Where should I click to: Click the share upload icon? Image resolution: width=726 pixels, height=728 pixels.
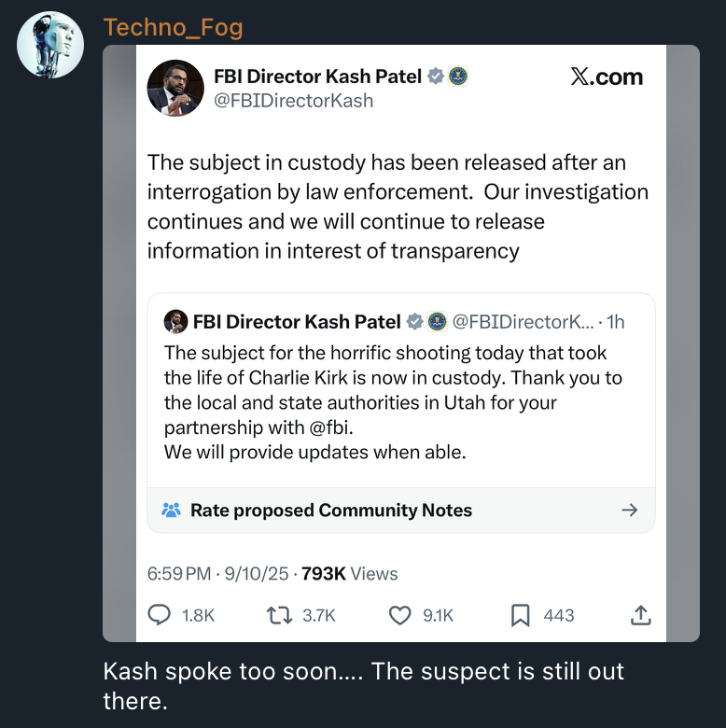[x=640, y=615]
